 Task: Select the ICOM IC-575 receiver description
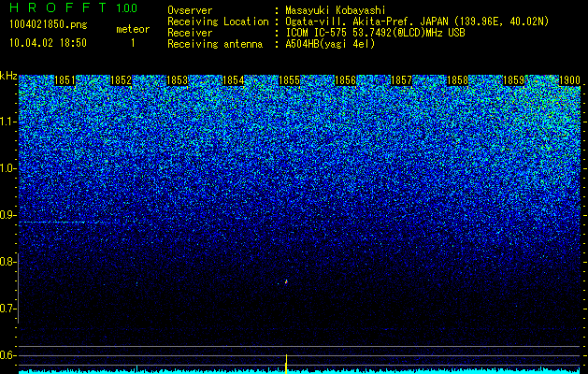[x=376, y=33]
